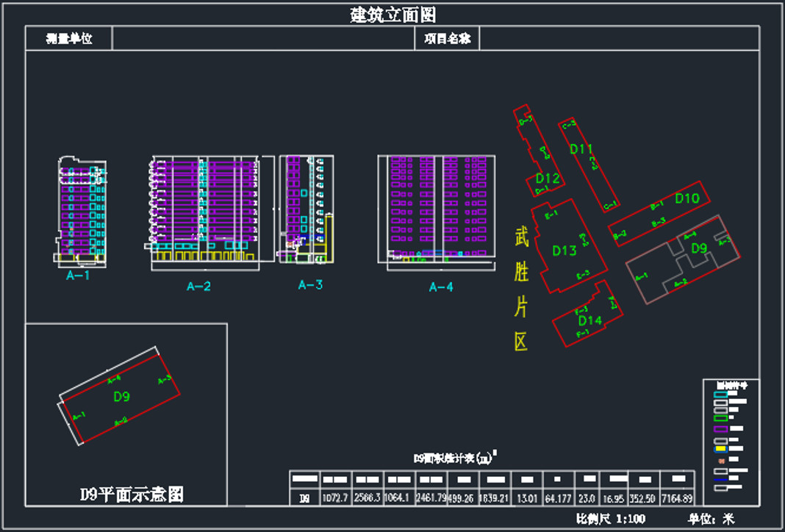Pick the purple rectangle legend symbol

pyautogui.click(x=720, y=429)
